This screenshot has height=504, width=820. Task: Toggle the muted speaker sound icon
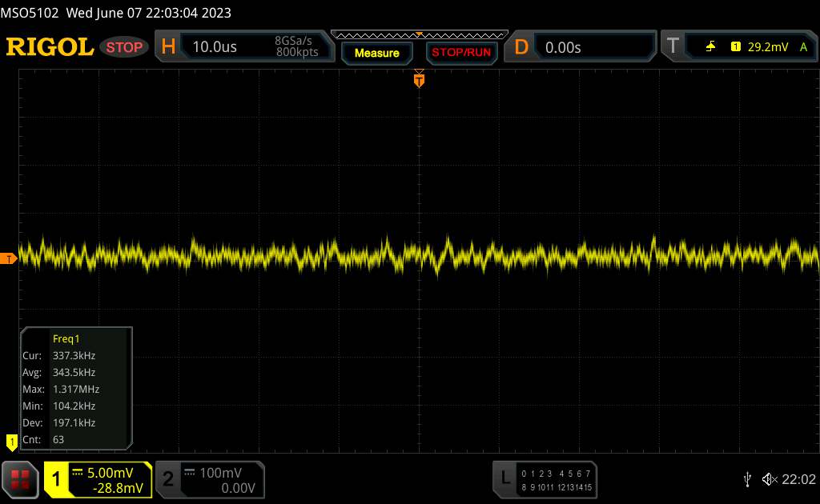point(770,479)
